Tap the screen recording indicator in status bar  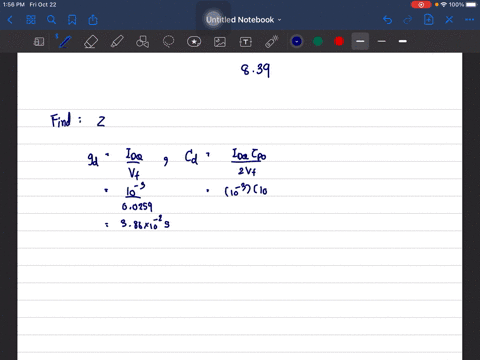click(421, 5)
